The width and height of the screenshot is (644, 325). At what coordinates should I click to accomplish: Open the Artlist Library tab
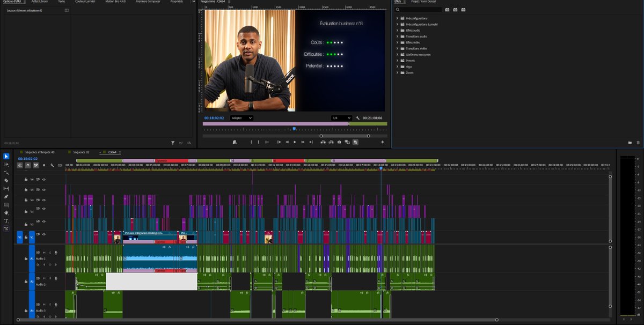pyautogui.click(x=40, y=2)
